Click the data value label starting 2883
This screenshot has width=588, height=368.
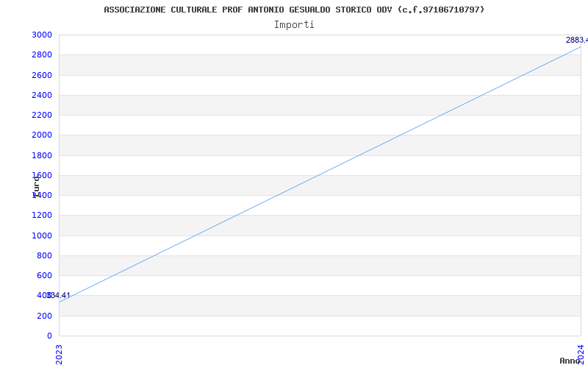[x=577, y=40]
